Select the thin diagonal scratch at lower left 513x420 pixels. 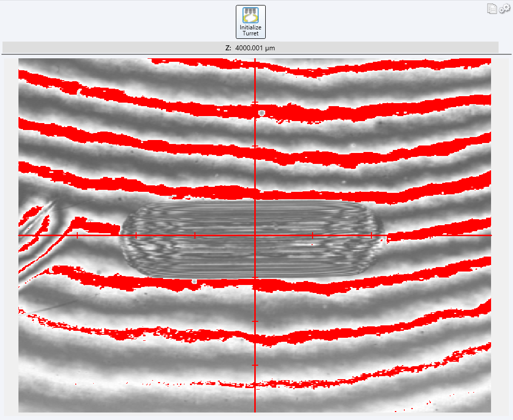tap(55, 305)
